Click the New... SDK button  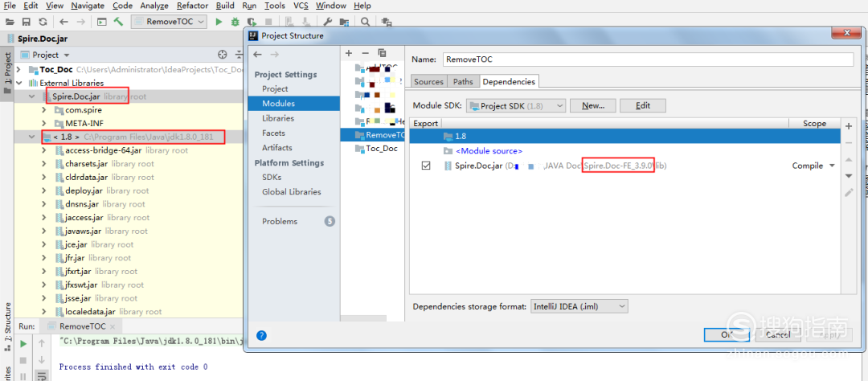pyautogui.click(x=593, y=106)
